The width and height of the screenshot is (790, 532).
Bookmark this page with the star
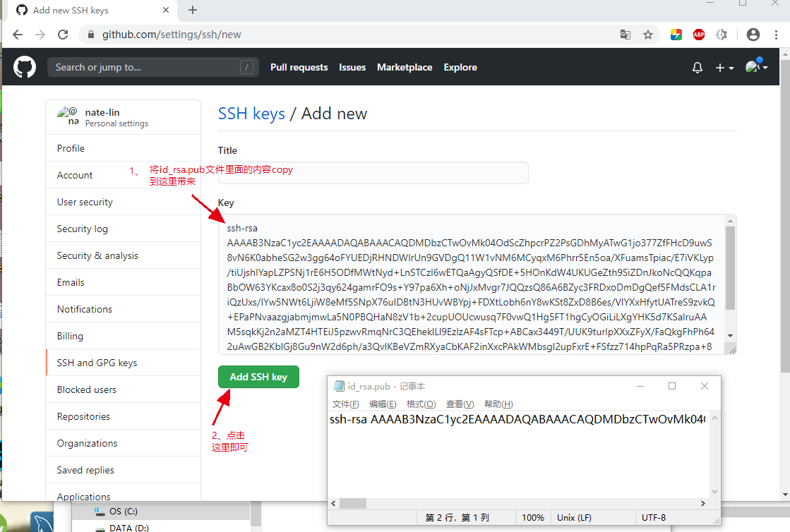tap(648, 35)
